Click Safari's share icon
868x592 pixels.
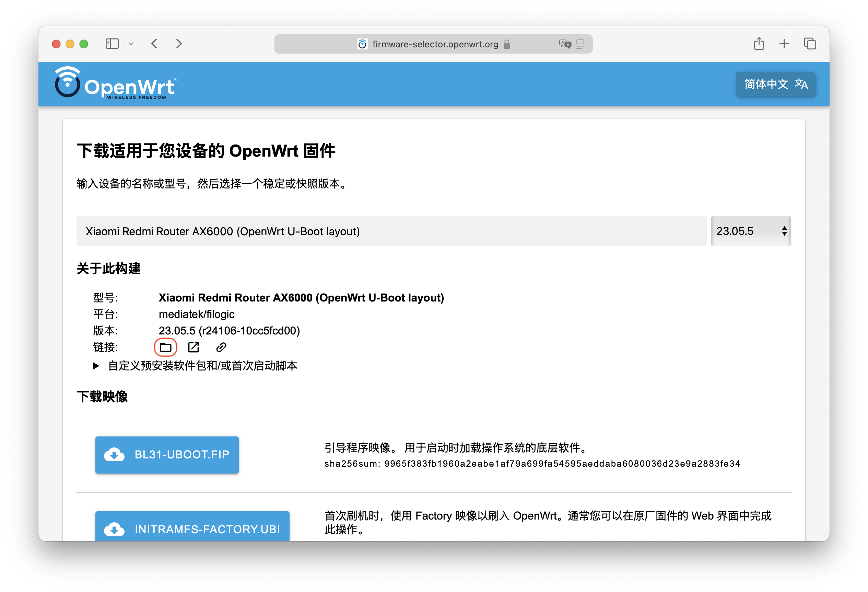[x=759, y=44]
